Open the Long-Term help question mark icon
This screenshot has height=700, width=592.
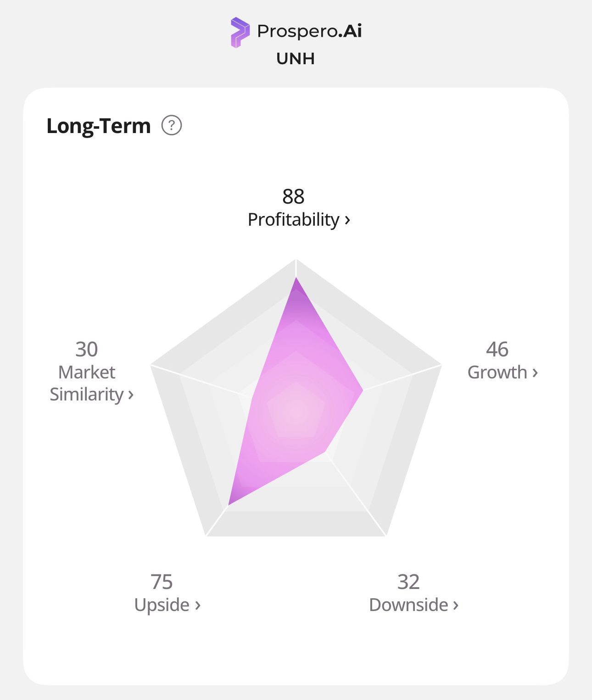172,125
